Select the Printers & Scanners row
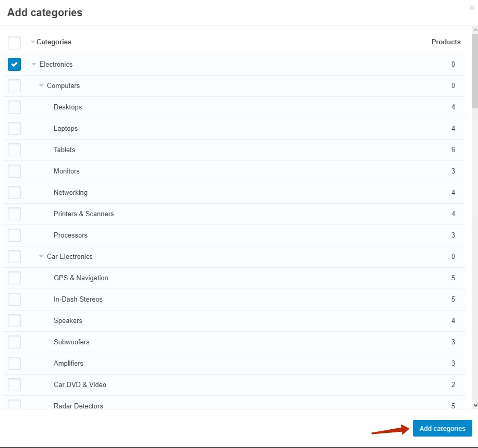Screen dimensions: 478x448 click(x=83, y=214)
